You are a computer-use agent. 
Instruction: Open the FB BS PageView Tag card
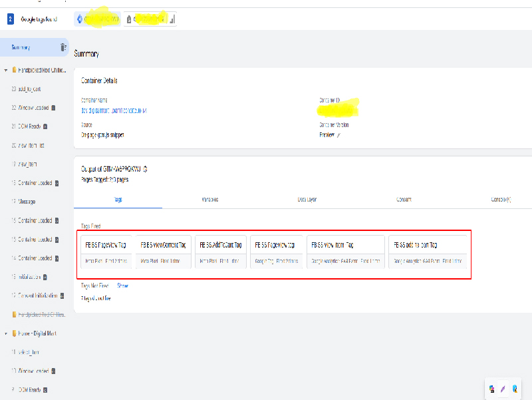point(106,252)
